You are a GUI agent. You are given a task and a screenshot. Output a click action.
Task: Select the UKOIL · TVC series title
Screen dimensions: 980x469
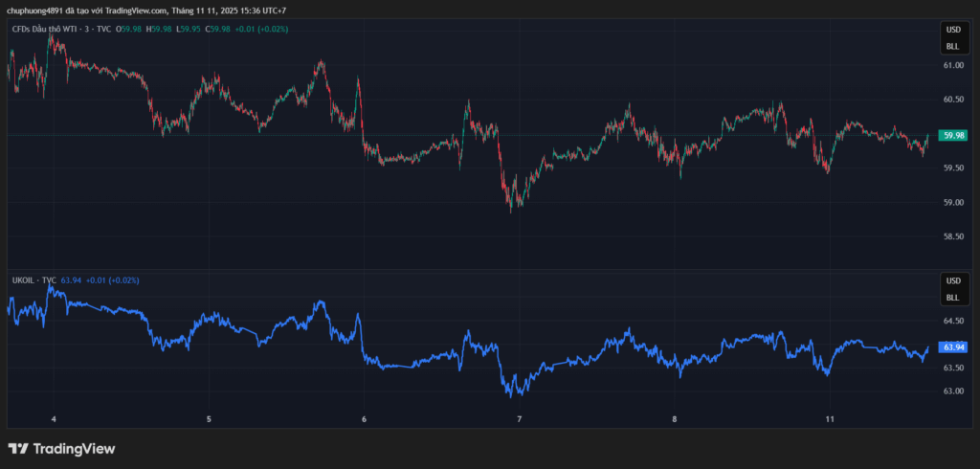point(33,280)
